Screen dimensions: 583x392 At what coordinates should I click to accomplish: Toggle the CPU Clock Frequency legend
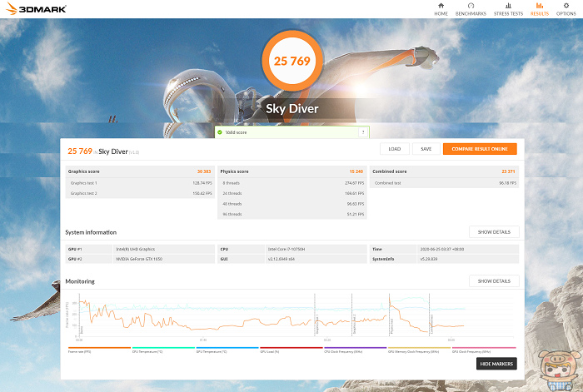coord(355,350)
